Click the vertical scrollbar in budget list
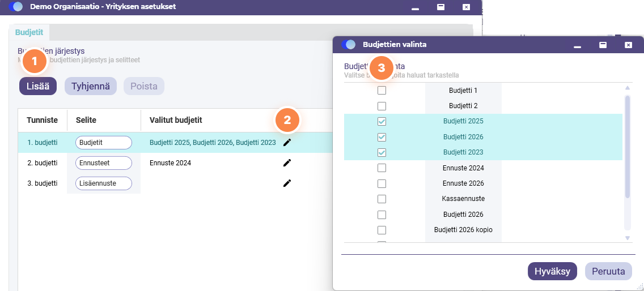This screenshot has height=291, width=644. pyautogui.click(x=627, y=147)
